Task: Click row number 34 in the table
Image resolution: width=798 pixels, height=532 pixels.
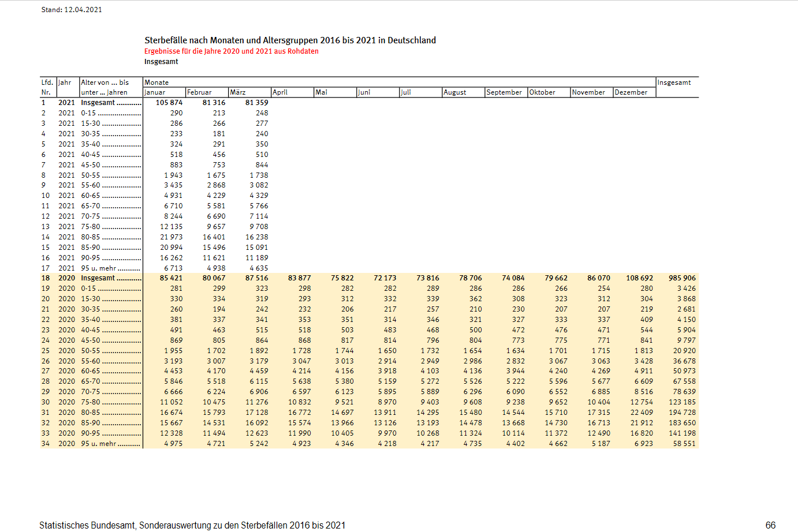Action: (46, 444)
